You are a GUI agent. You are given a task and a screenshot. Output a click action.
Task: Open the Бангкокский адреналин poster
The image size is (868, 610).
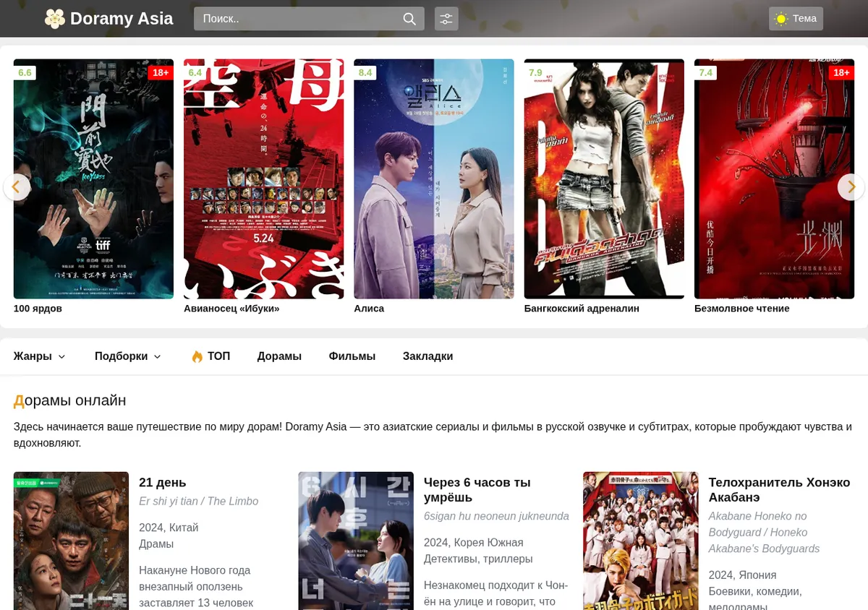point(604,179)
